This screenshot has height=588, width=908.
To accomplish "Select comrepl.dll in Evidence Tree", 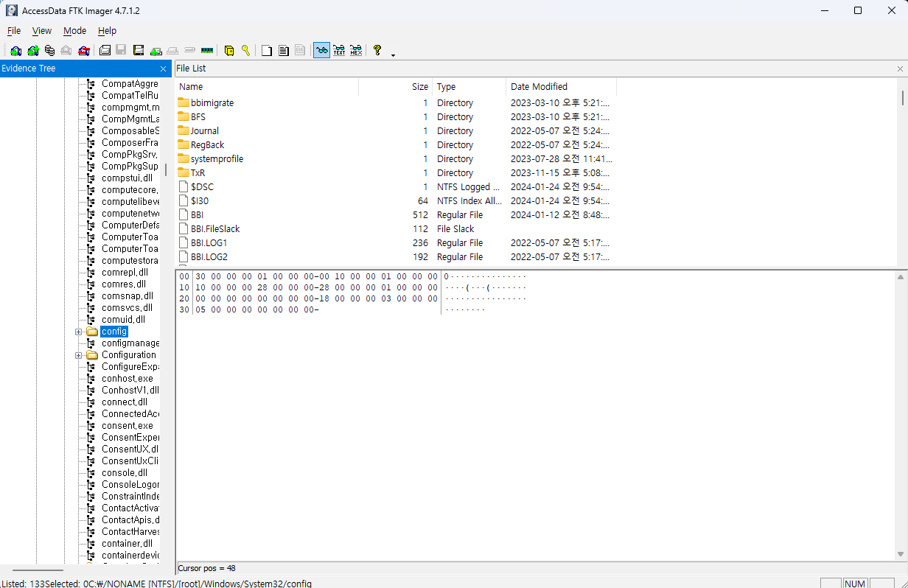I will click(125, 273).
